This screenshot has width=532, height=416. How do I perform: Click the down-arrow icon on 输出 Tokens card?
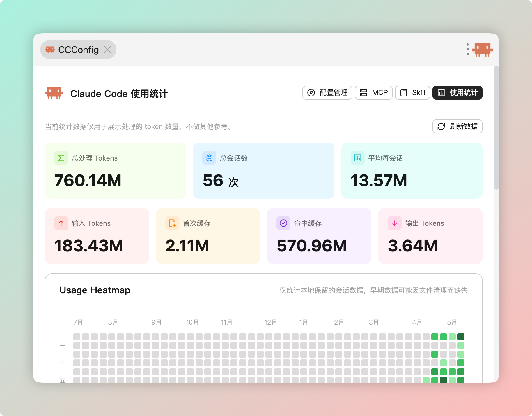point(395,223)
